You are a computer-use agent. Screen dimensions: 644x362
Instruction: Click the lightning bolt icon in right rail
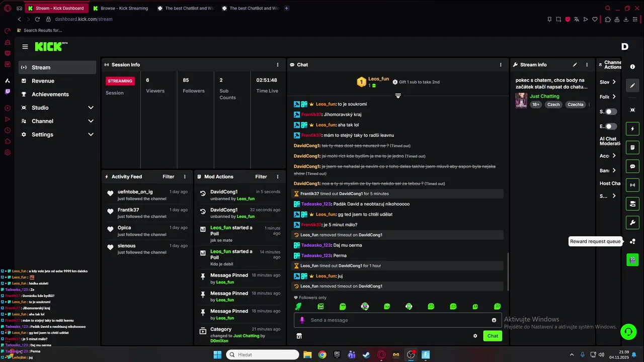pos(632,129)
